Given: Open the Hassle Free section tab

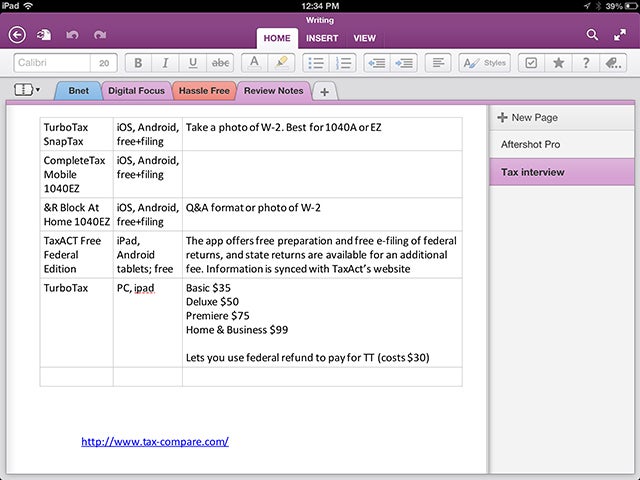Looking at the screenshot, I should pos(204,91).
